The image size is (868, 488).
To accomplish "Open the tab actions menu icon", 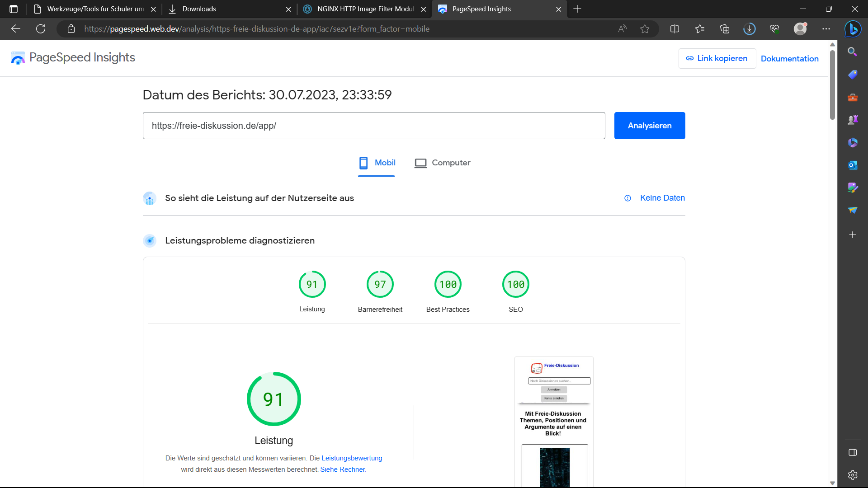I will pyautogui.click(x=14, y=9).
